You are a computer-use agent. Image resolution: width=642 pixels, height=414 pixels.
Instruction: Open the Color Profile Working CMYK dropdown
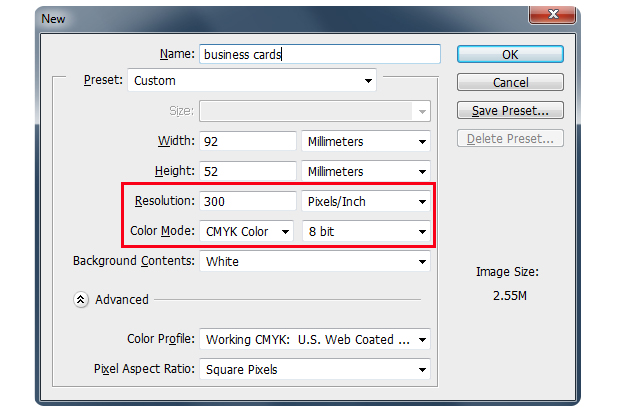point(315,339)
